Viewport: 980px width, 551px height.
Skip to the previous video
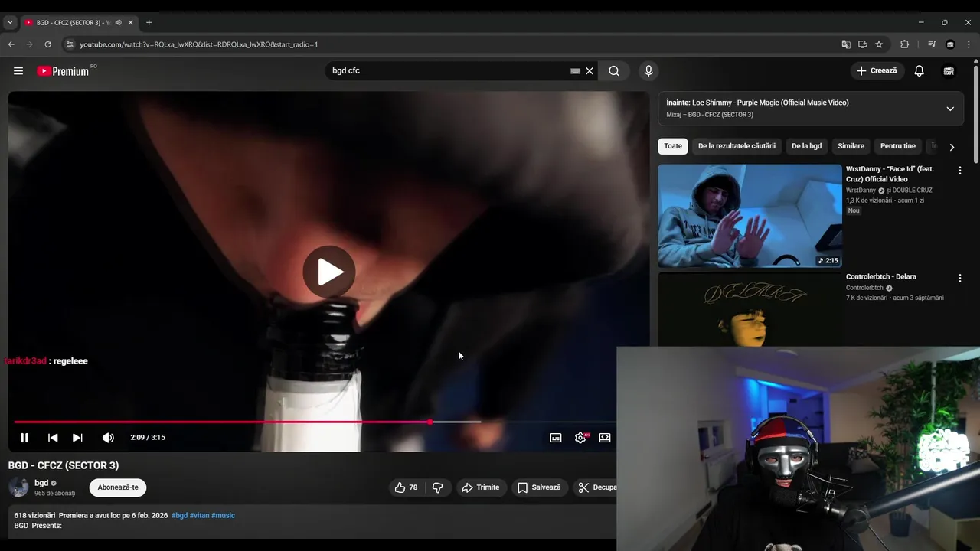click(53, 438)
